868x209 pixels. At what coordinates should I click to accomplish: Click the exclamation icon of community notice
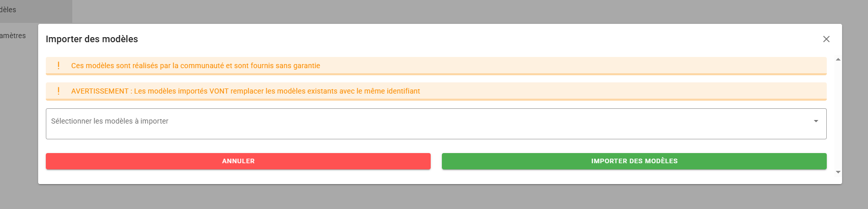[59, 66]
